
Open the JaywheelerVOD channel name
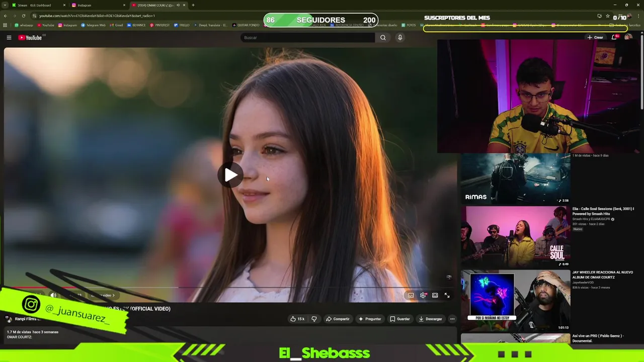coord(584,283)
